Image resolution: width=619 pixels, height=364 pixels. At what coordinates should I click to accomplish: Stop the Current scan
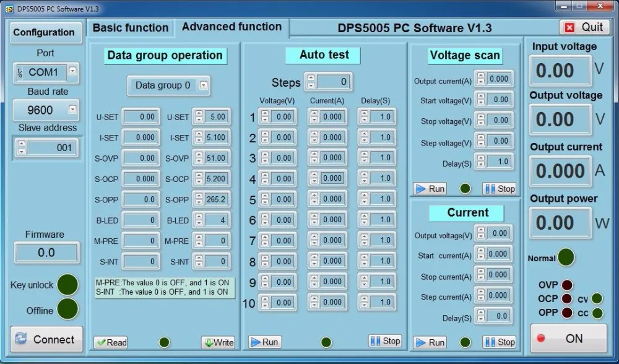[x=499, y=342]
